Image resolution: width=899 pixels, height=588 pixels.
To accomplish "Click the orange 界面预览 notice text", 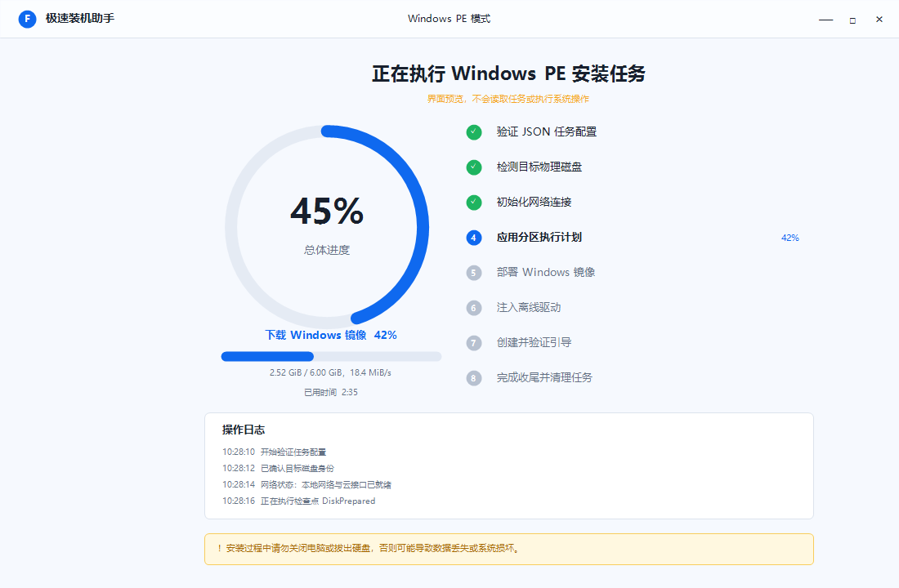I will 508,99.
